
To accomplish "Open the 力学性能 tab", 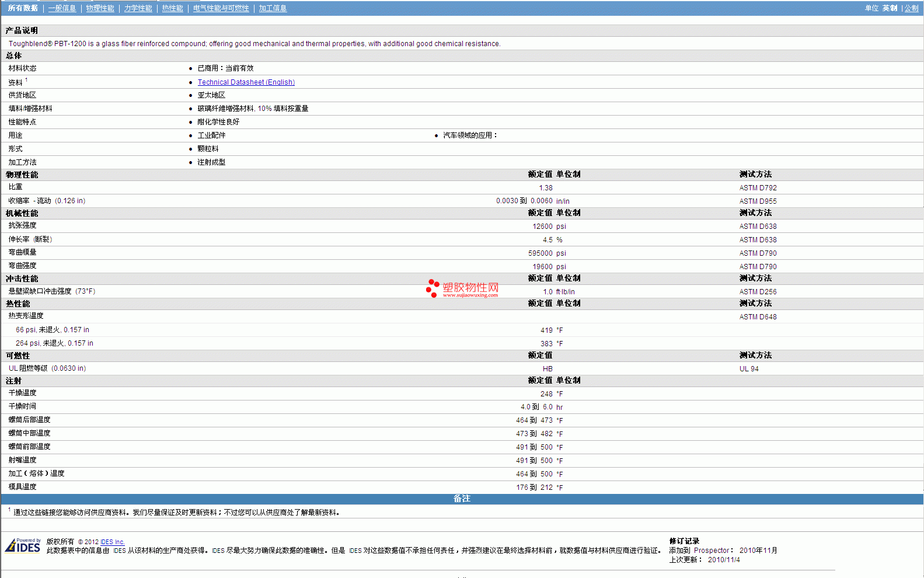I will pos(138,8).
